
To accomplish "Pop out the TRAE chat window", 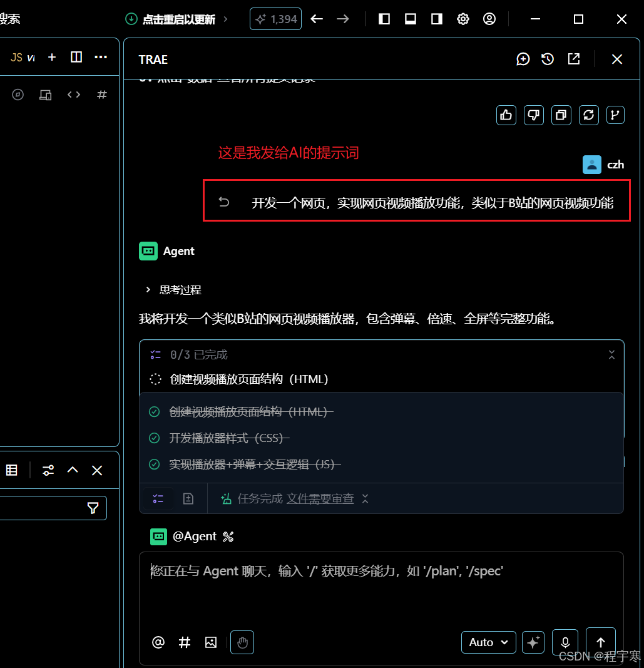I will (x=574, y=59).
